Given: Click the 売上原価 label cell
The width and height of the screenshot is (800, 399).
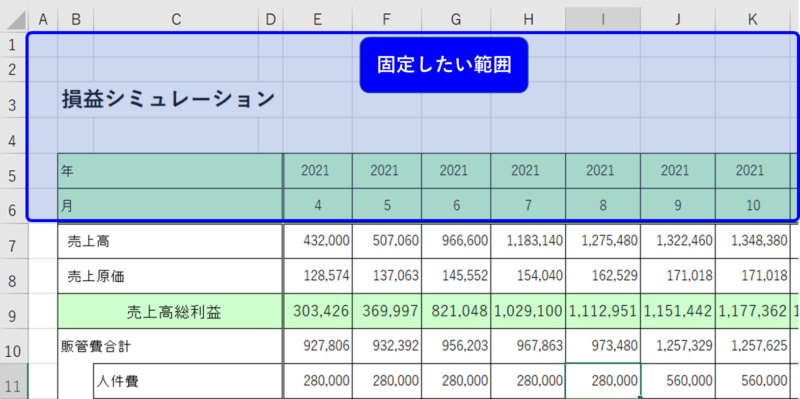Looking at the screenshot, I should pos(170,276).
